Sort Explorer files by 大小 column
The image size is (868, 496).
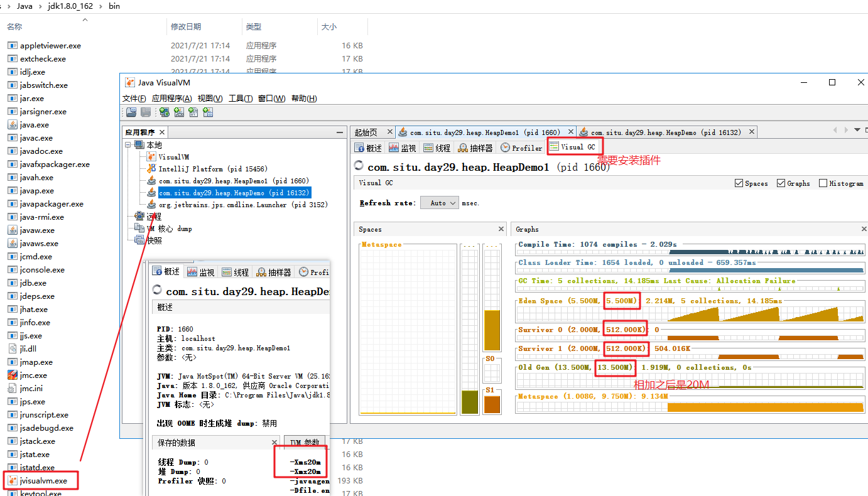coord(329,27)
